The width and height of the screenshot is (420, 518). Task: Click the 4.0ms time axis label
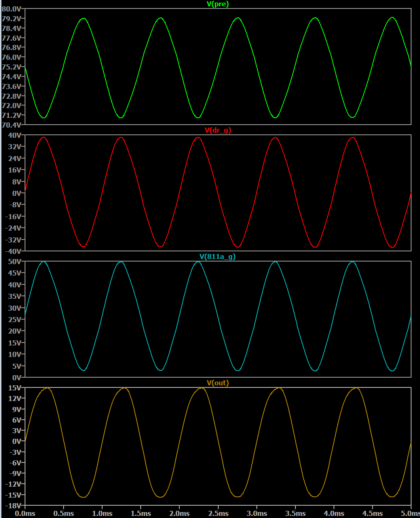coord(334,513)
